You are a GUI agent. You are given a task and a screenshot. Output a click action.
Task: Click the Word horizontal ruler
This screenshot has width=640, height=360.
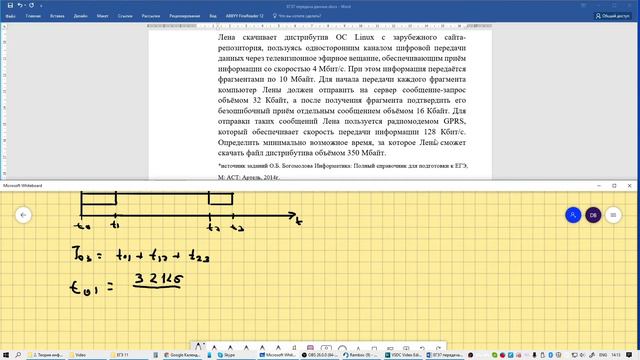[x=319, y=26]
